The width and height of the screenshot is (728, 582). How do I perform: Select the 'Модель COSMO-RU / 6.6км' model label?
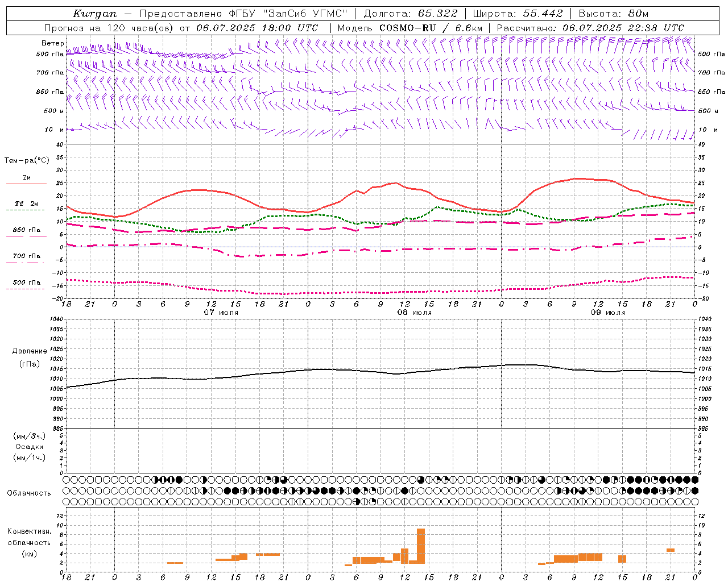[409, 28]
